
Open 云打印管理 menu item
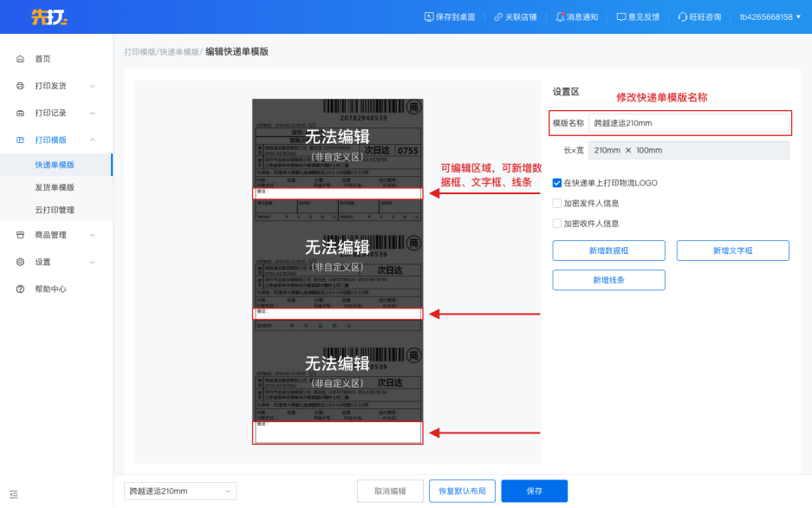pos(55,210)
